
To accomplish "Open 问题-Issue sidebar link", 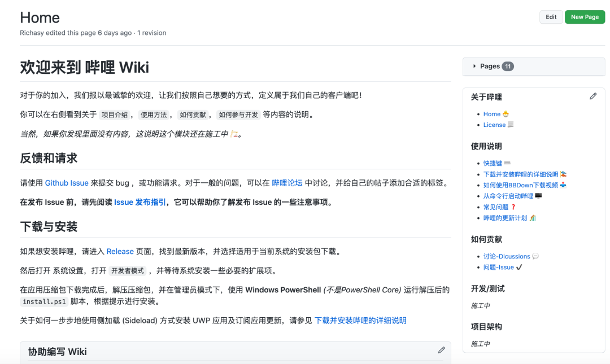I will click(498, 267).
